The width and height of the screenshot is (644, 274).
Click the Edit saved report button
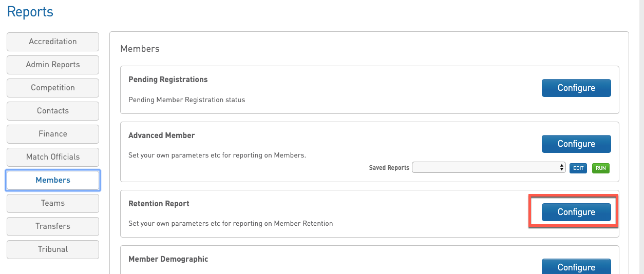click(578, 168)
